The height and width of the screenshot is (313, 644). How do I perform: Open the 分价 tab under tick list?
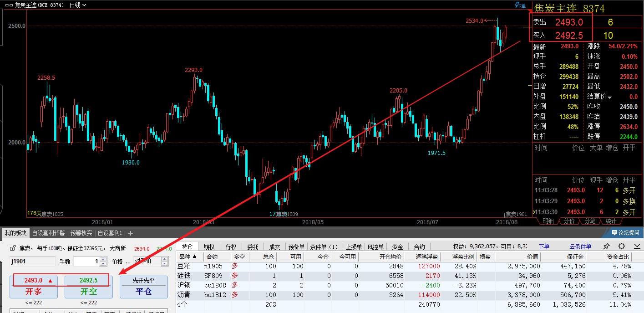(x=569, y=221)
